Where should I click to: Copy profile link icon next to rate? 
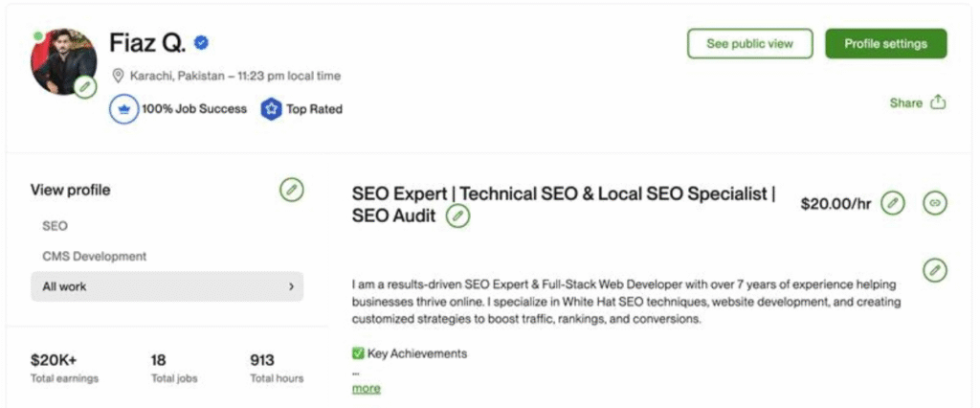(934, 202)
